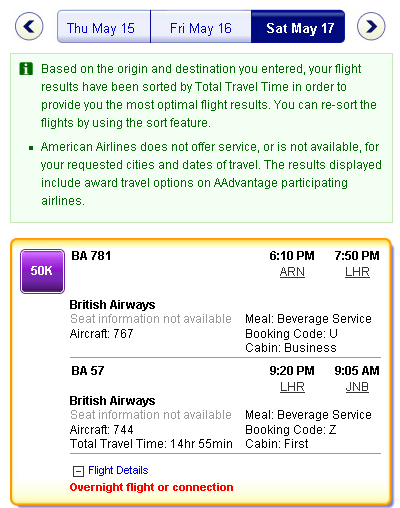The height and width of the screenshot is (508, 400).
Task: Open LHR arrival link for BA 781
Action: (357, 272)
